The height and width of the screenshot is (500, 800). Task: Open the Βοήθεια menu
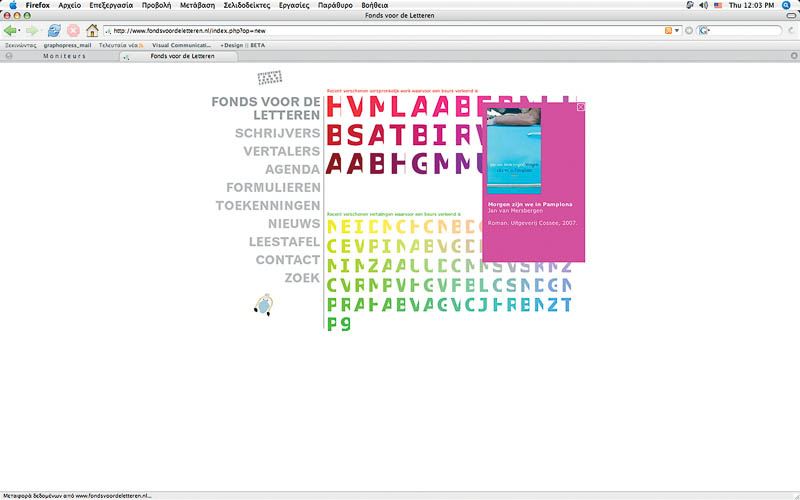(374, 5)
